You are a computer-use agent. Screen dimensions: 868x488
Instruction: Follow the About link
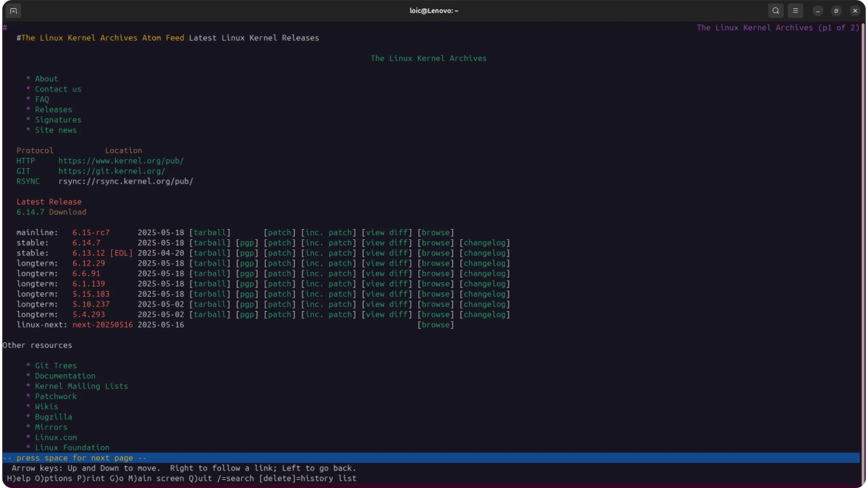[46, 79]
